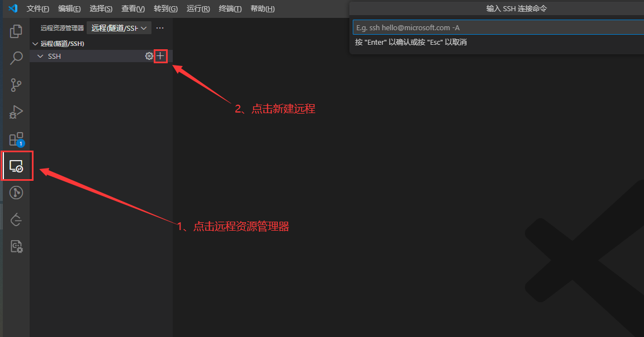Open the LeetCode view in the activity bar

16,220
